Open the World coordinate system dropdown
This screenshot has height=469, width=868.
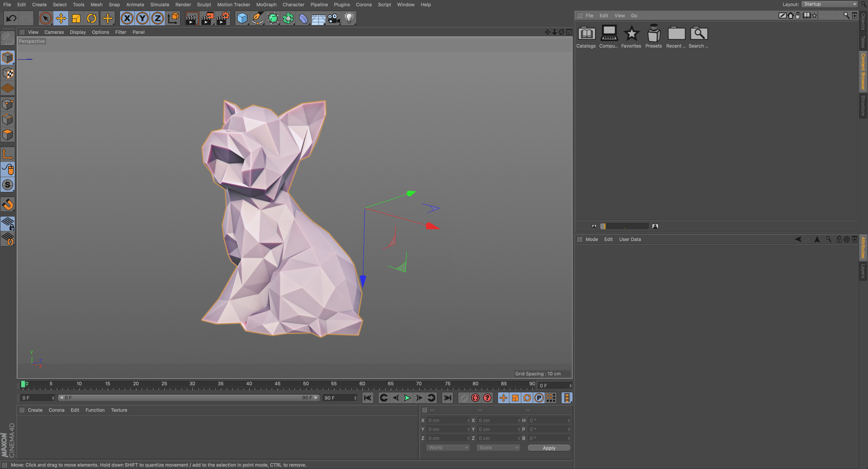[x=448, y=447]
